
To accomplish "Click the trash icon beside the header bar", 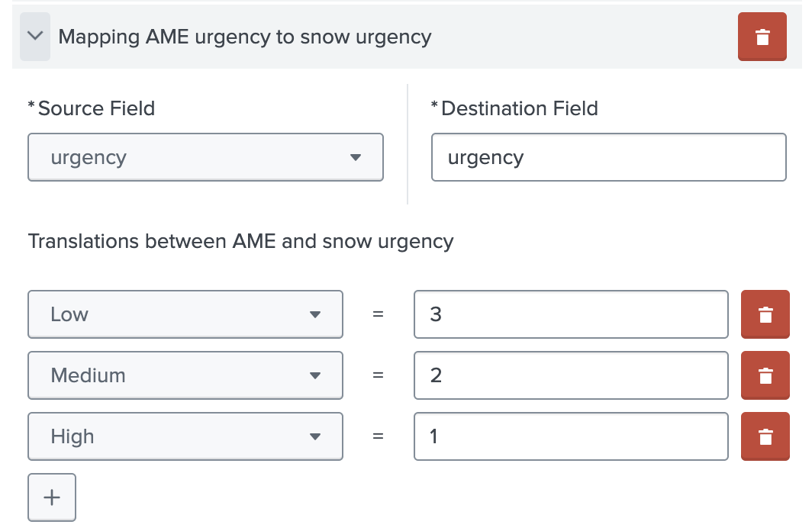I will pos(762,36).
